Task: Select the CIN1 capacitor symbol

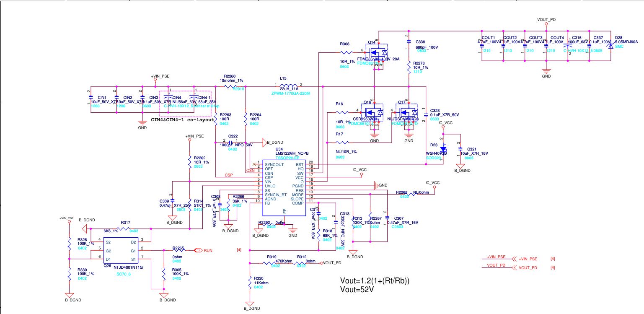Action: tap(91, 97)
